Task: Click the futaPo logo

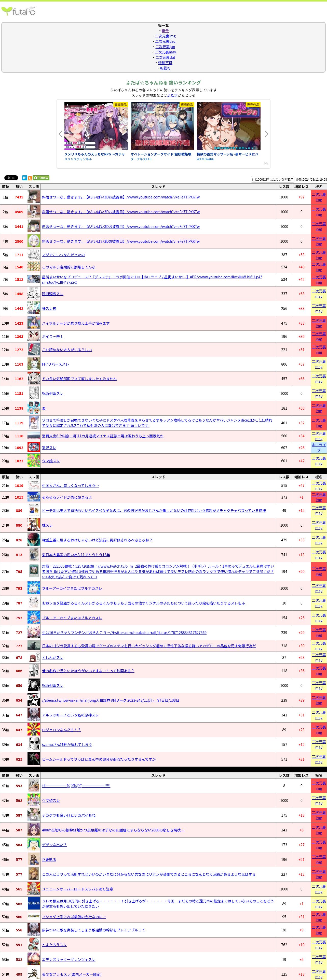Action: 18,11
